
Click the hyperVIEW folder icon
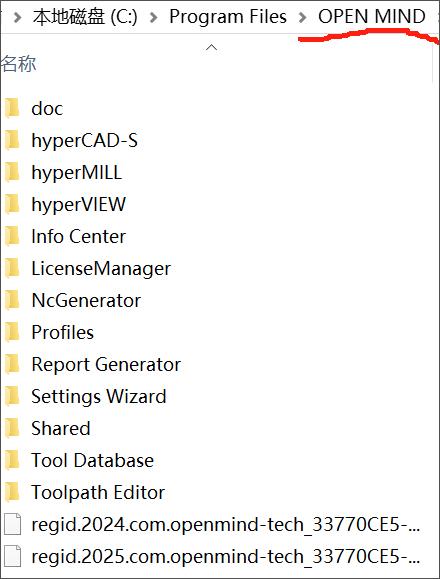(x=12, y=204)
